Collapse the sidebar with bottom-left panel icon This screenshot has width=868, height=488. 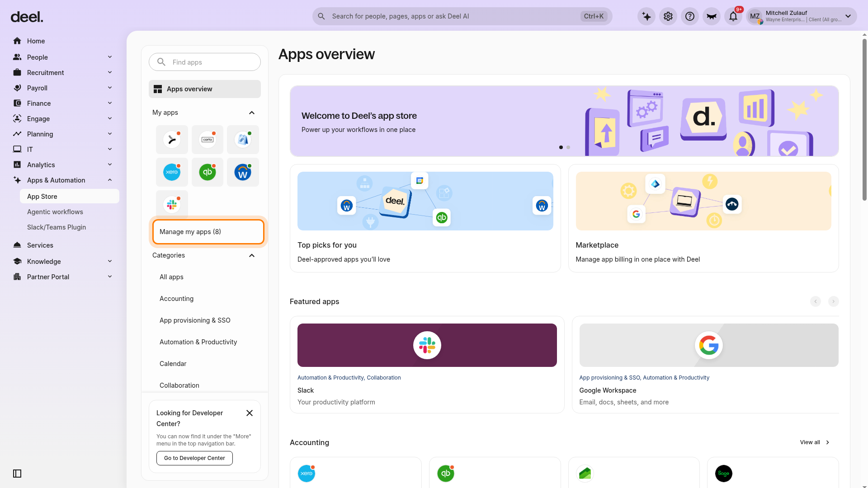pos(17,474)
